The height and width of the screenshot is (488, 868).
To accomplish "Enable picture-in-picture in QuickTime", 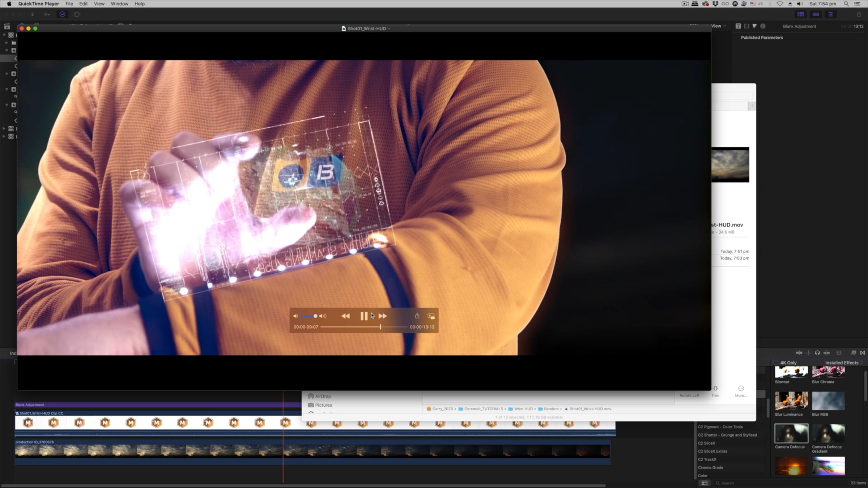I will 431,316.
